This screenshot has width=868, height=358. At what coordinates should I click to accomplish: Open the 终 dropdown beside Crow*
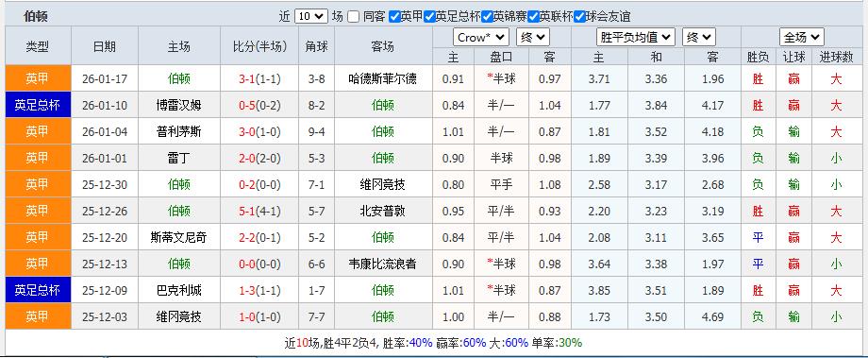coord(532,37)
